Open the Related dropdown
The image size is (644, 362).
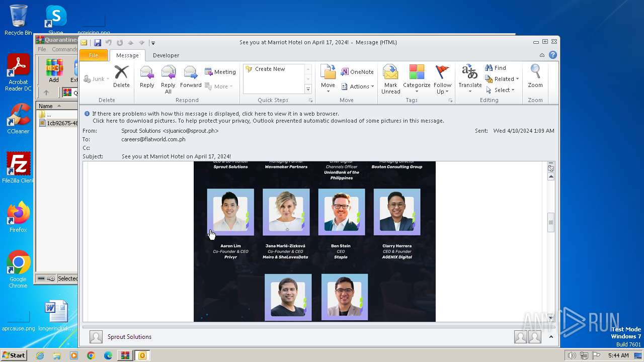click(x=502, y=79)
